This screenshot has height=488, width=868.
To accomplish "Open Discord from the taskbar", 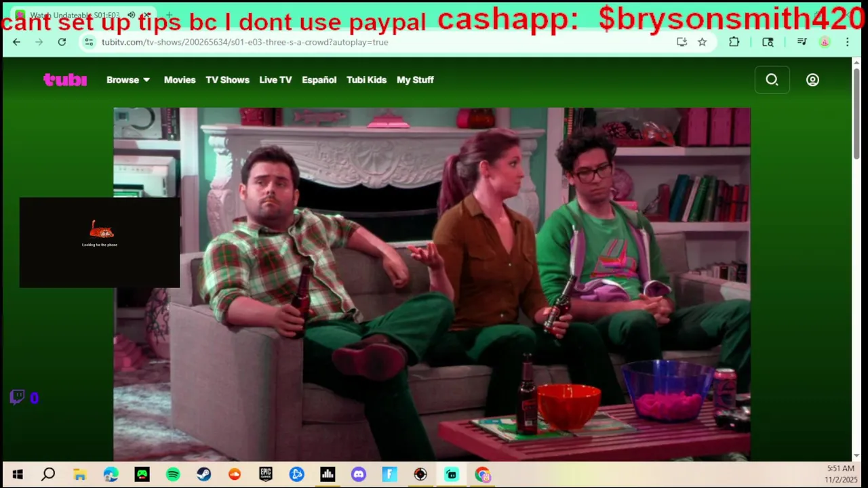I will point(359,474).
